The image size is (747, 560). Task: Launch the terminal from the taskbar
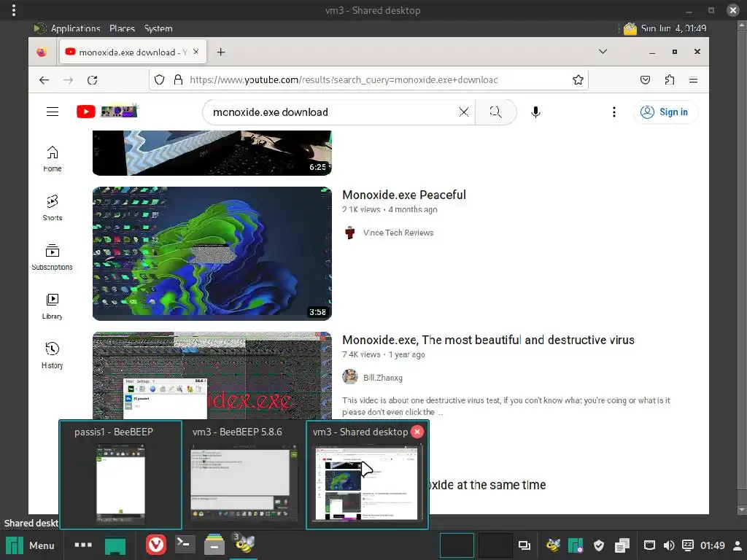point(185,544)
